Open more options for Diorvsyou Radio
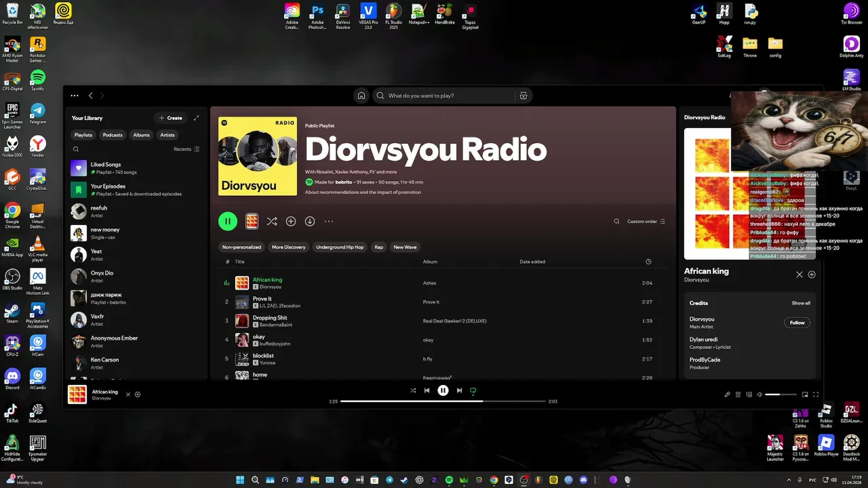Screen dimensions: 868x488 329,221
